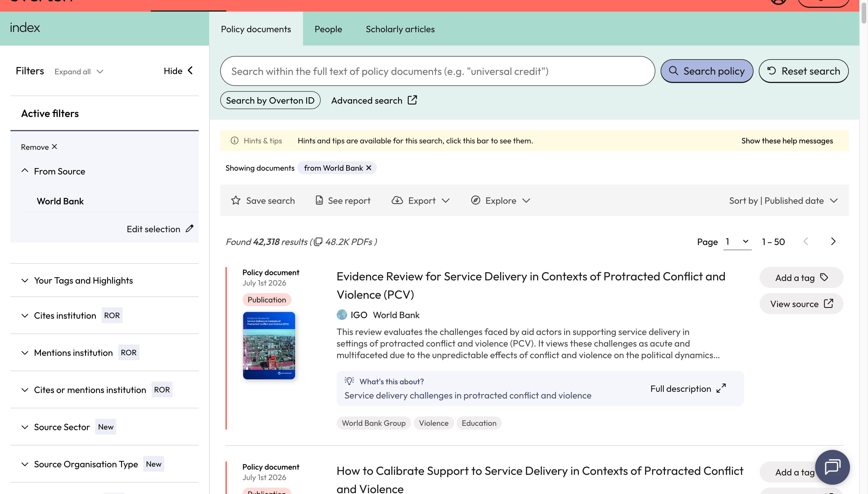
Task: Click the magnifier icon in Search policy
Action: (x=673, y=71)
